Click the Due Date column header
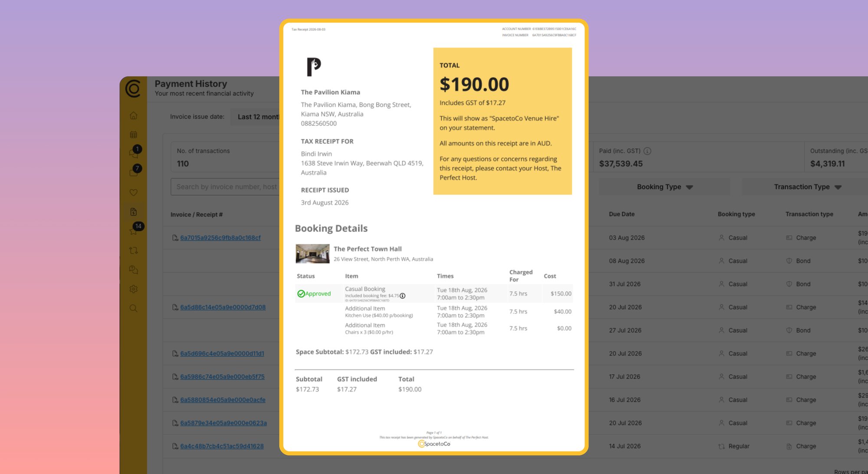868x474 pixels. click(621, 214)
